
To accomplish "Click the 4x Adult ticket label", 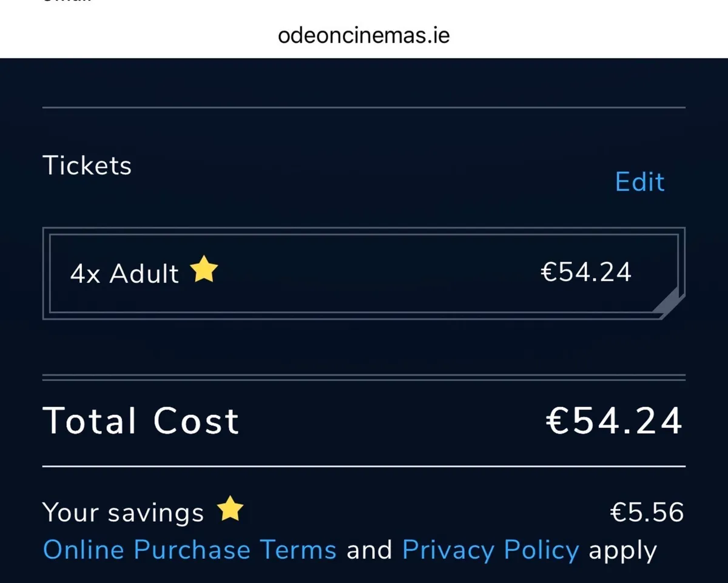I will [124, 273].
